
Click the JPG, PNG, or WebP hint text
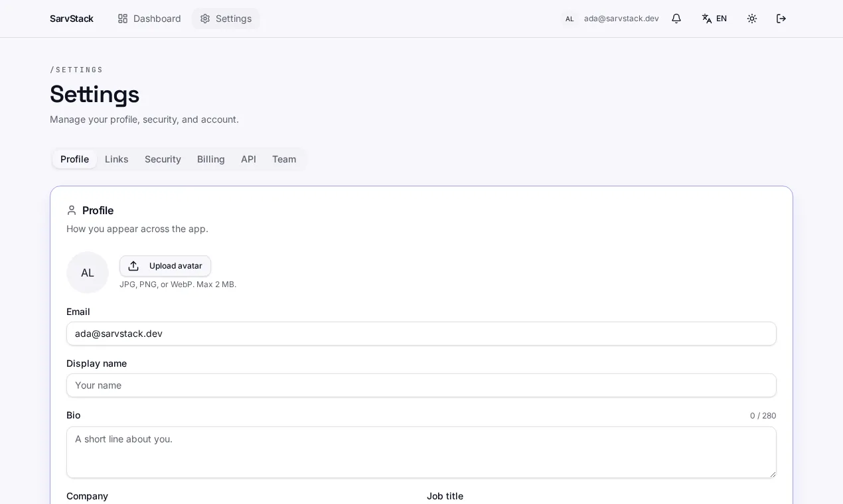coord(178,284)
